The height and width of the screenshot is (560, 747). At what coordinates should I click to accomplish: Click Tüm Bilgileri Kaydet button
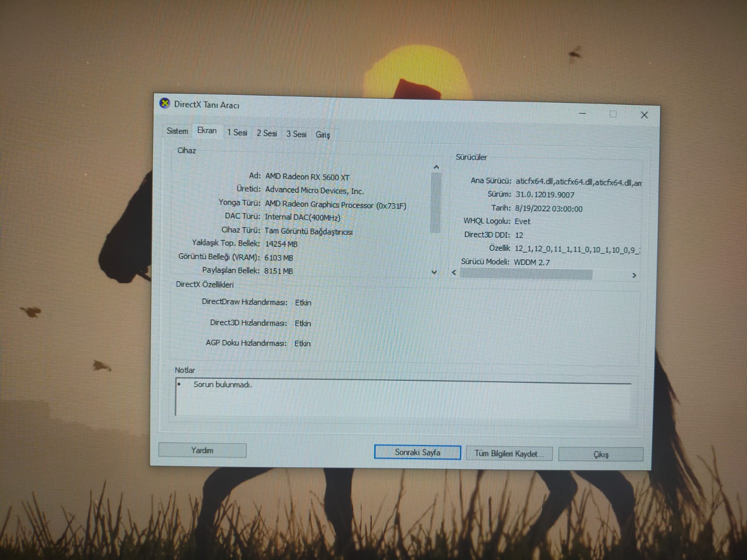click(509, 454)
